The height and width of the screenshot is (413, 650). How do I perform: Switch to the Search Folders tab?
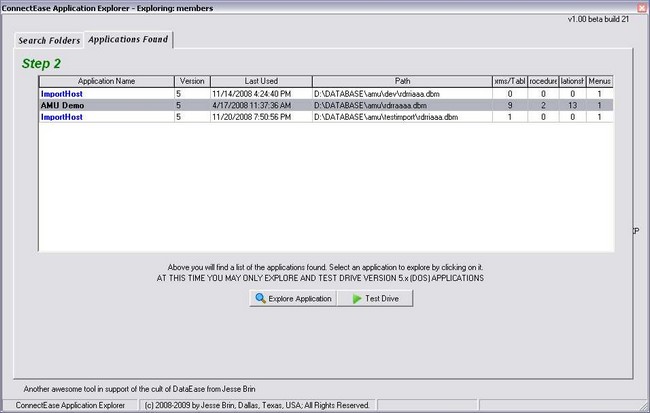click(x=48, y=40)
